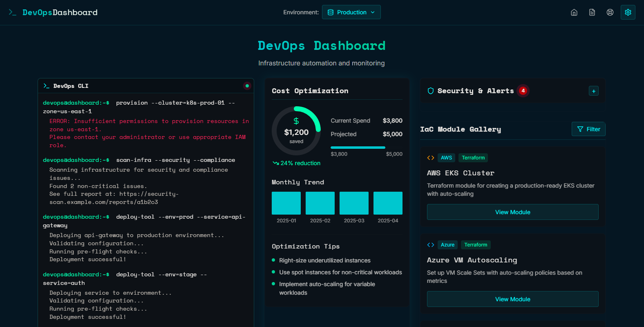
Task: Click View Module for Azure VM Autoscaling
Action: click(513, 299)
